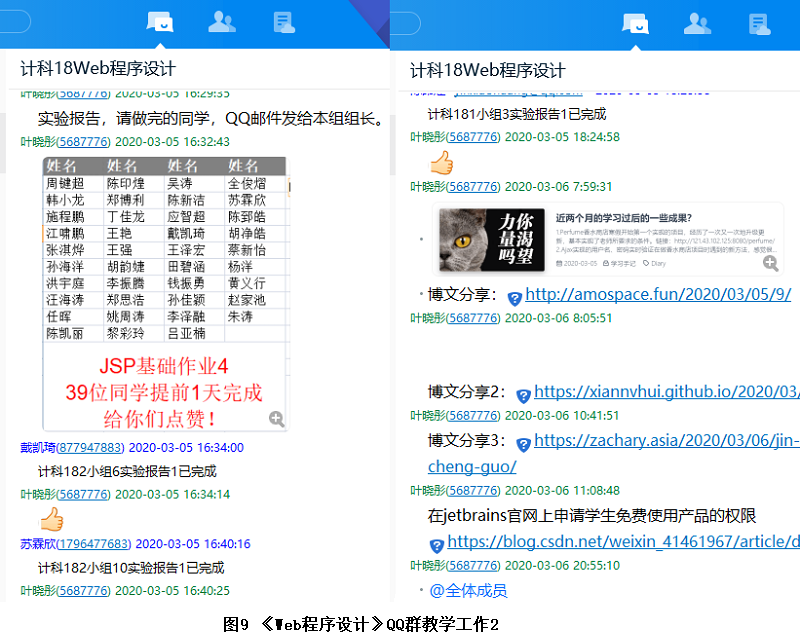Open the xiannvhui.github.io blog link

tap(666, 393)
